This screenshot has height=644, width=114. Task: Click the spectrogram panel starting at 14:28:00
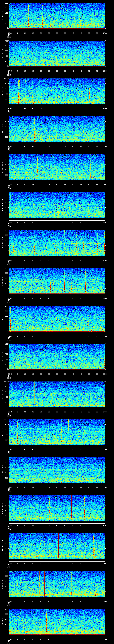point(57,470)
